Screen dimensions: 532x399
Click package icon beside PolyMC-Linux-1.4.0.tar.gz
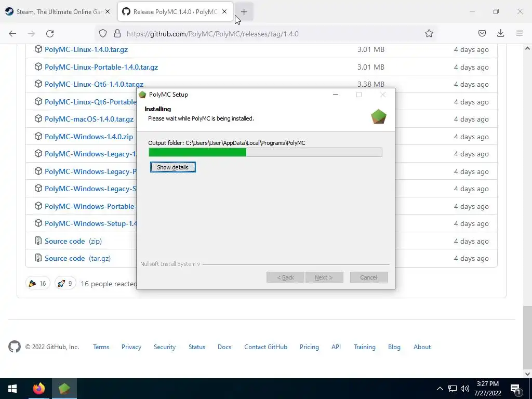point(38,49)
